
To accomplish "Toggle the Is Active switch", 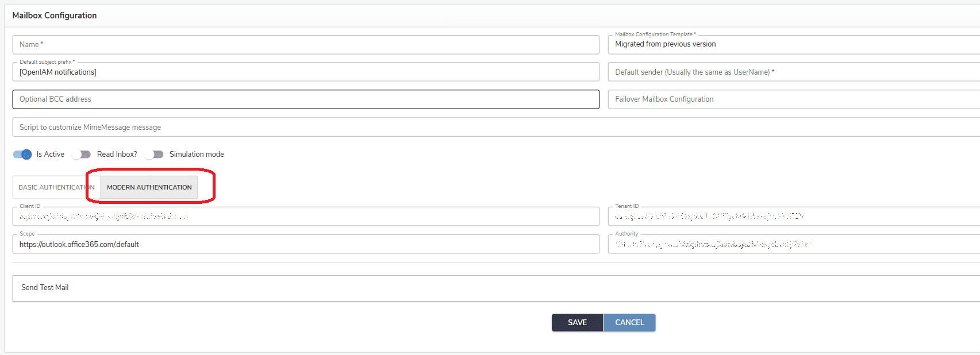I will coord(22,154).
